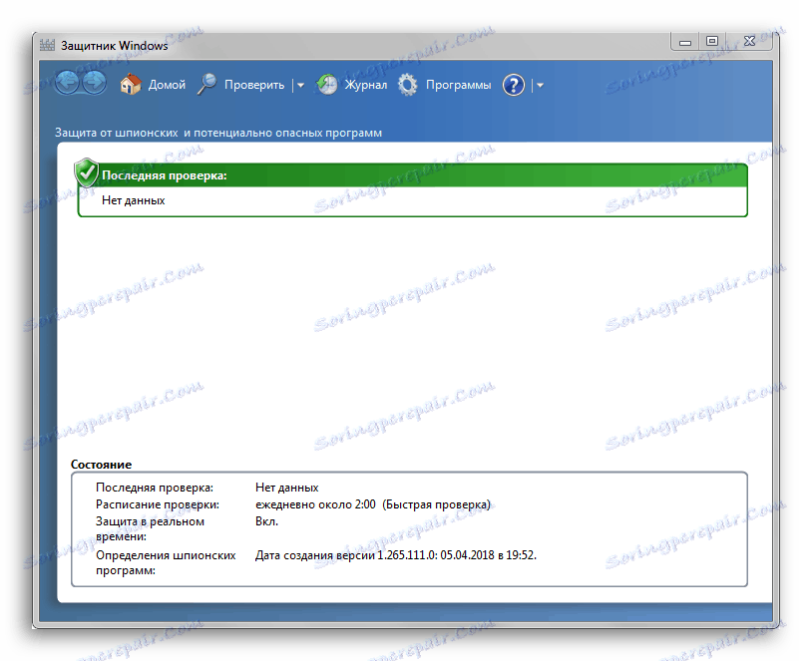Image resolution: width=812 pixels, height=661 pixels.
Task: Click the Программы gear icon
Action: tap(408, 85)
